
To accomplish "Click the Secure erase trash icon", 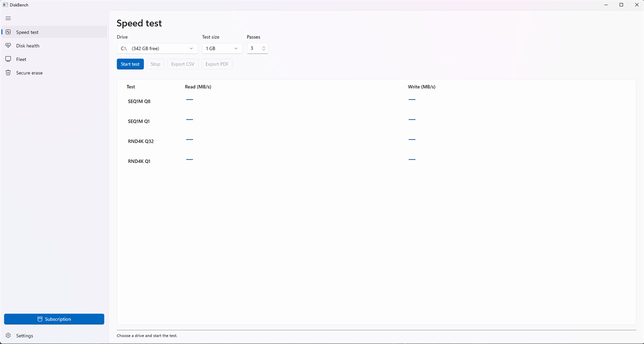I will pos(8,73).
